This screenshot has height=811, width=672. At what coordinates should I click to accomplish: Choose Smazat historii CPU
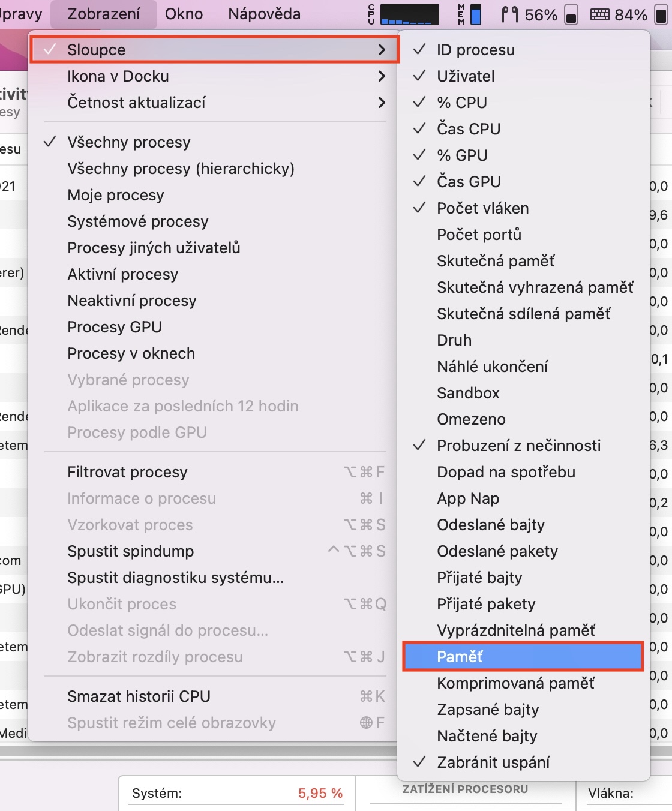(139, 696)
